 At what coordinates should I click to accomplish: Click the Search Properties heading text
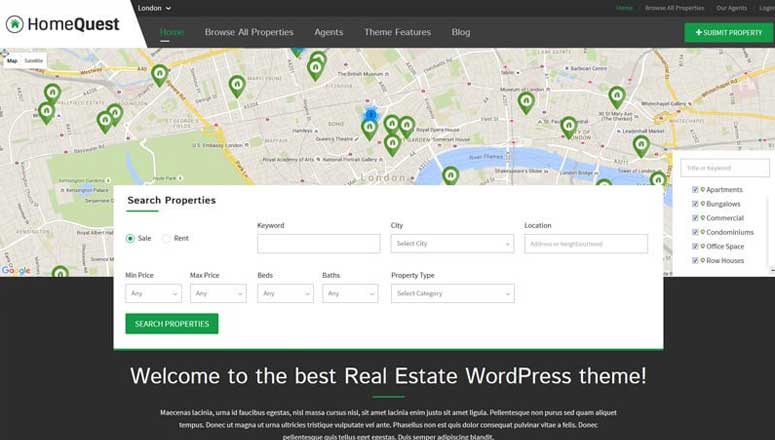[172, 200]
